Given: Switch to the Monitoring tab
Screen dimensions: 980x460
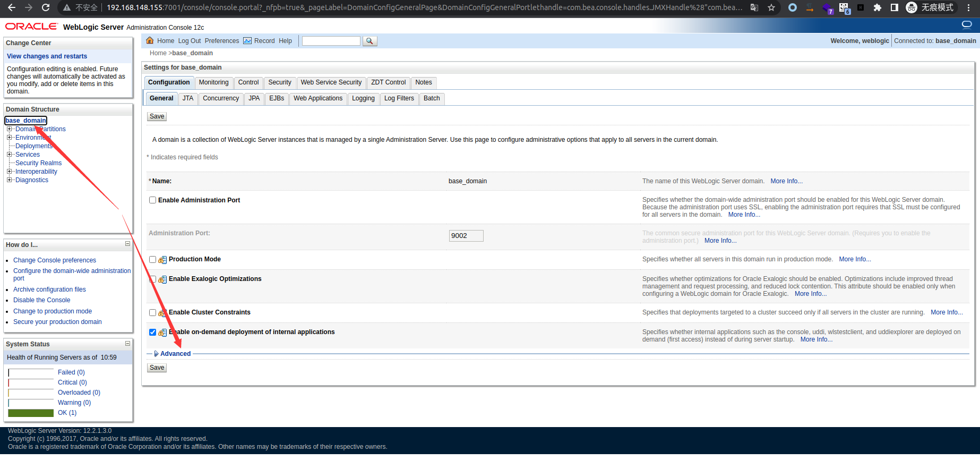Looking at the screenshot, I should coord(213,82).
